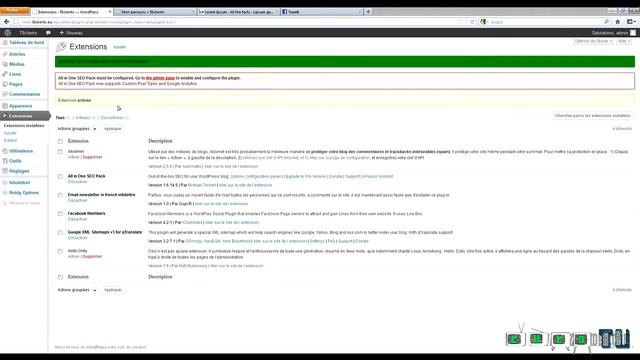Click the Pages icon in sidebar

pos(5,84)
